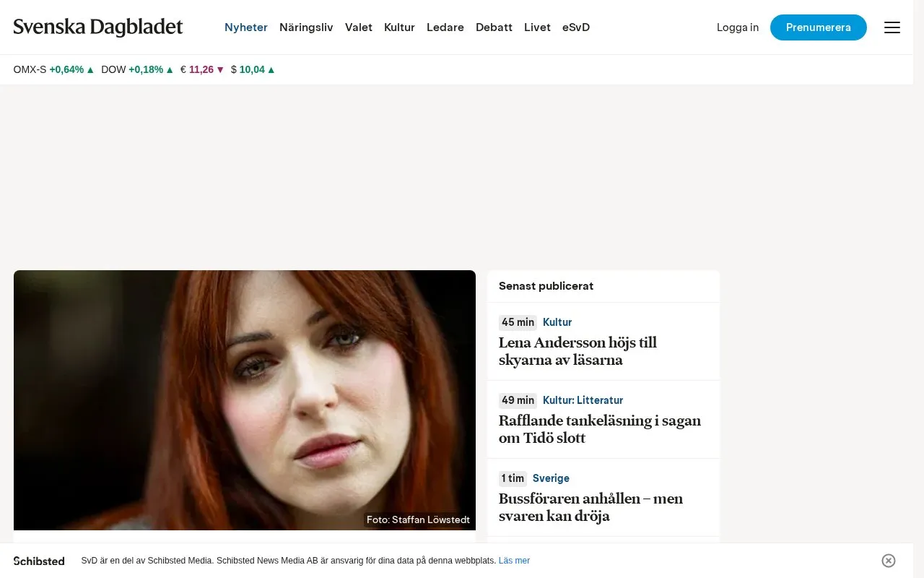This screenshot has width=924, height=578.
Task: Click the Senast publicerat heading
Action: [546, 286]
